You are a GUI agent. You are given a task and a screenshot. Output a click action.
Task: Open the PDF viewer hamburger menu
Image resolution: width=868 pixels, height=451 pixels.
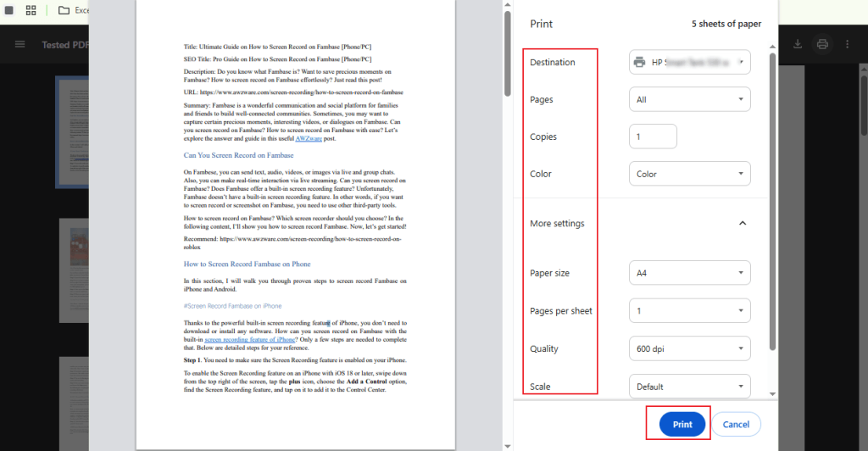[x=20, y=44]
